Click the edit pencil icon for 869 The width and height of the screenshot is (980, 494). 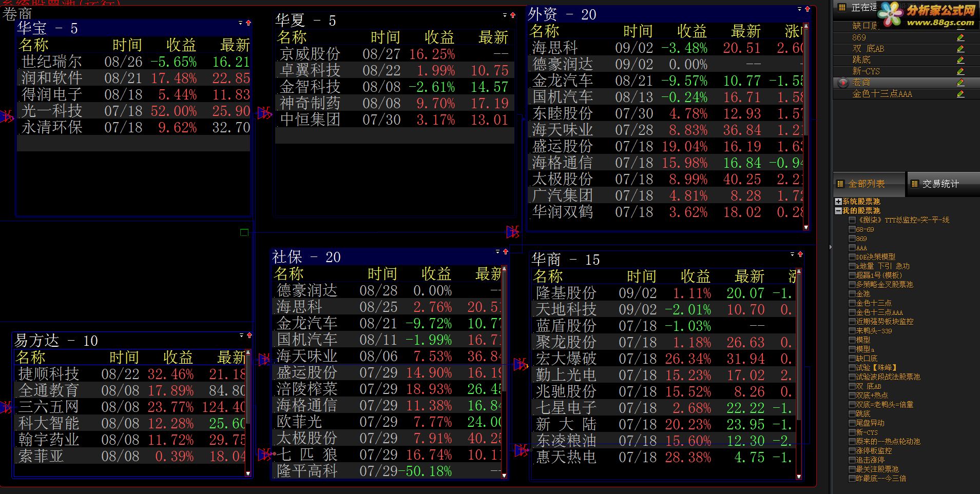coord(960,37)
